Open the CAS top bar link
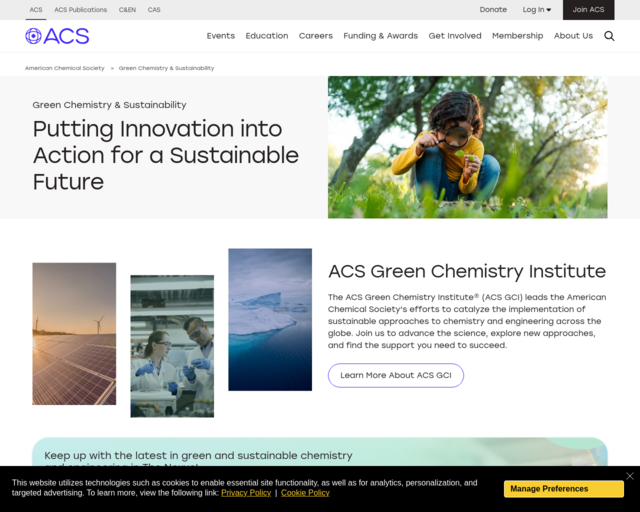 [x=154, y=10]
